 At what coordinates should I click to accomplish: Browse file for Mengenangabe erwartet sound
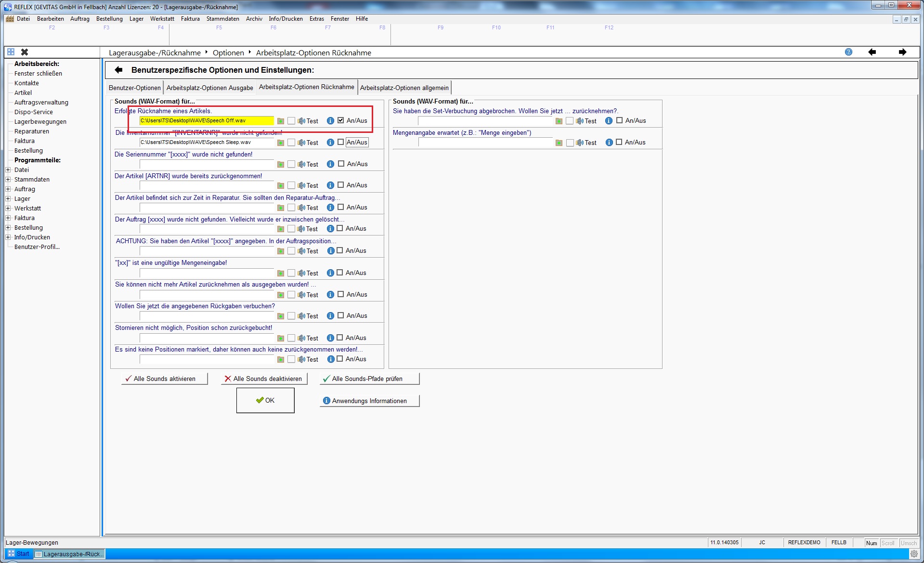coord(559,143)
